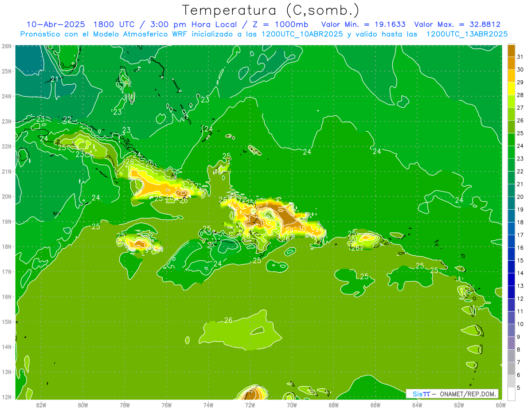Click longitude axis label '62W'

[x=459, y=405]
